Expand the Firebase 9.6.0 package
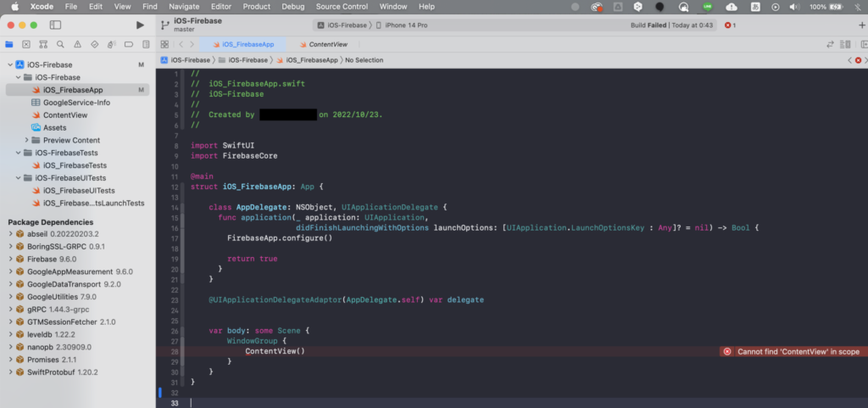Screen dimensions: 868x408 (x=9, y=259)
